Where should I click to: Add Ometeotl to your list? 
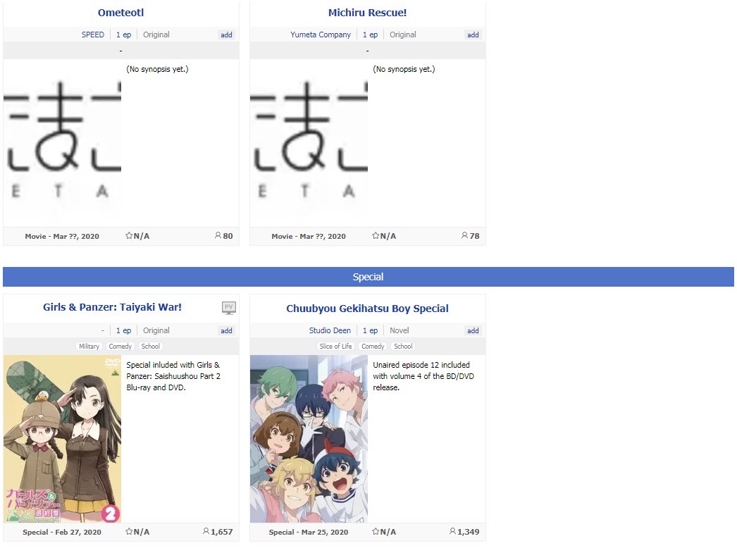227,35
